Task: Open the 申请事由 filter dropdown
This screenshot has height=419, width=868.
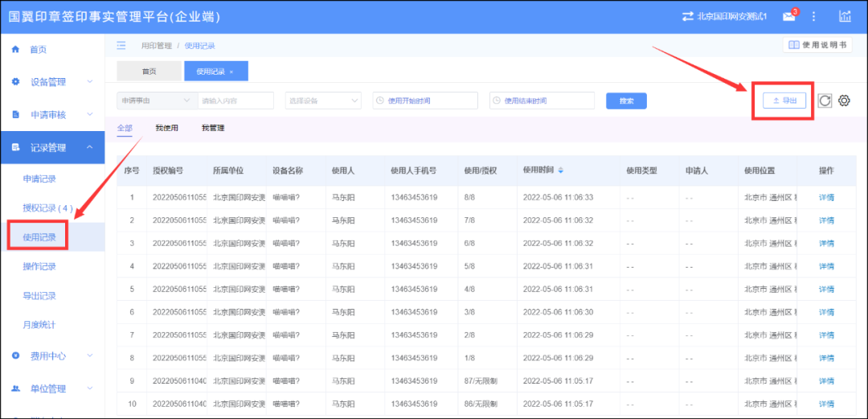Action: click(158, 101)
